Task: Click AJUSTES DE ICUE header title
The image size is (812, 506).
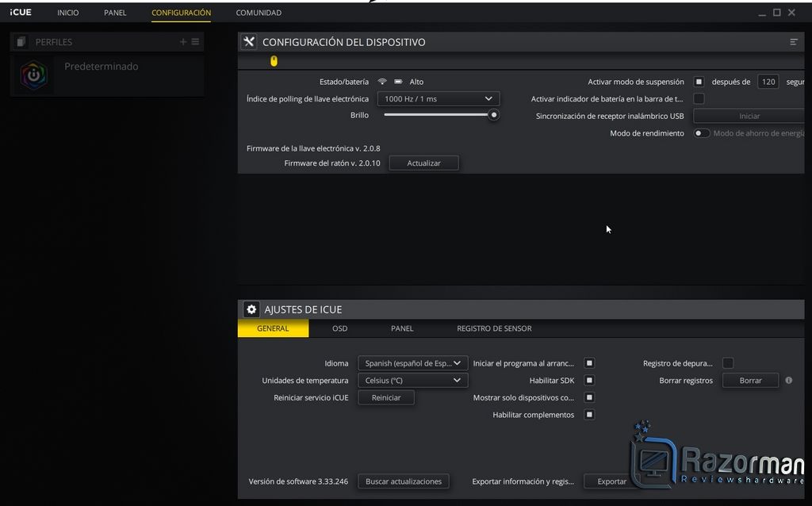Action: click(303, 309)
